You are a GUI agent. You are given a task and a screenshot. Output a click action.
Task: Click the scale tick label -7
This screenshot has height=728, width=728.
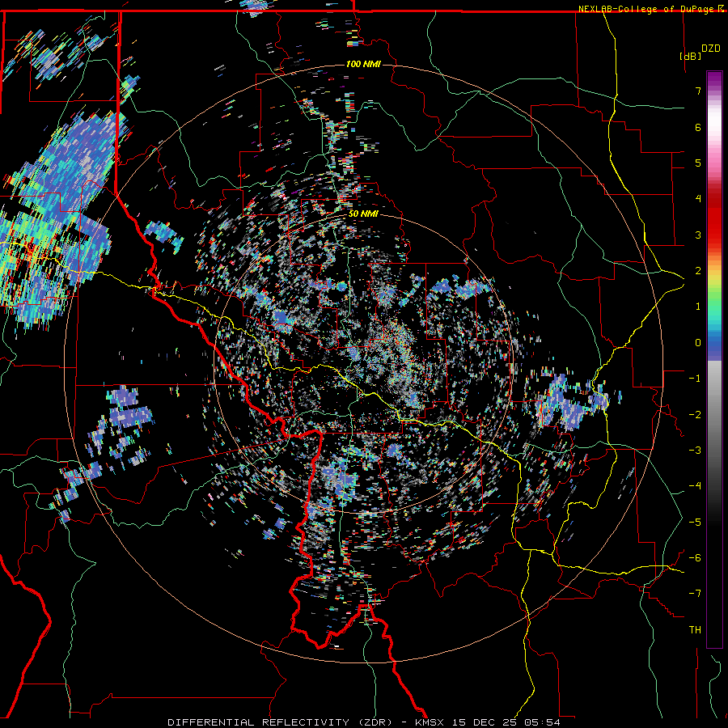point(695,594)
